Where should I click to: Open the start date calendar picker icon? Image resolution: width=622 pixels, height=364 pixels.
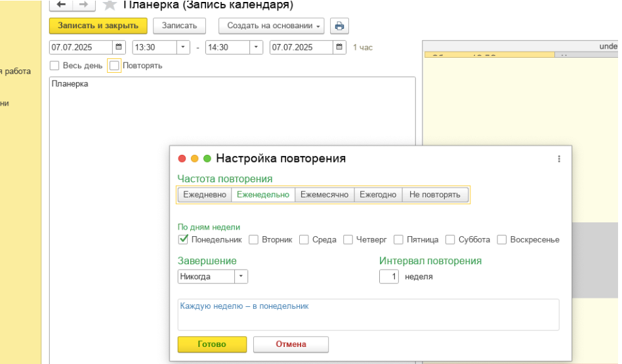(x=119, y=47)
